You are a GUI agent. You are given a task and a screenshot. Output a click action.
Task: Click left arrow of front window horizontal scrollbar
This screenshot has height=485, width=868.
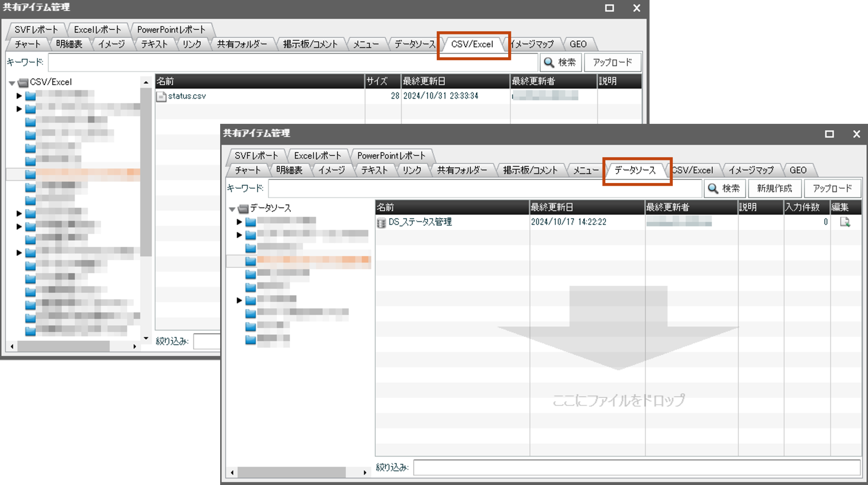pyautogui.click(x=232, y=473)
